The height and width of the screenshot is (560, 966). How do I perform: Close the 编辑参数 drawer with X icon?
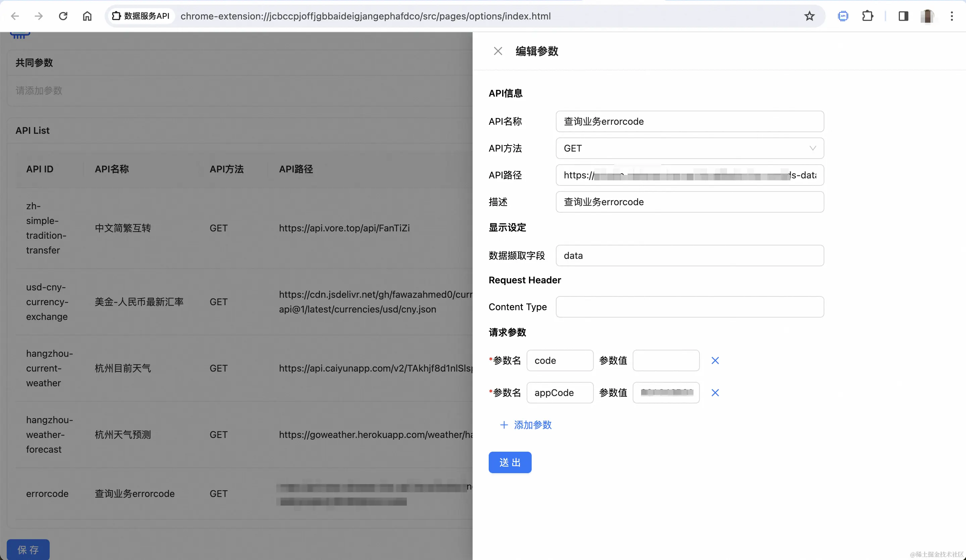click(x=497, y=51)
